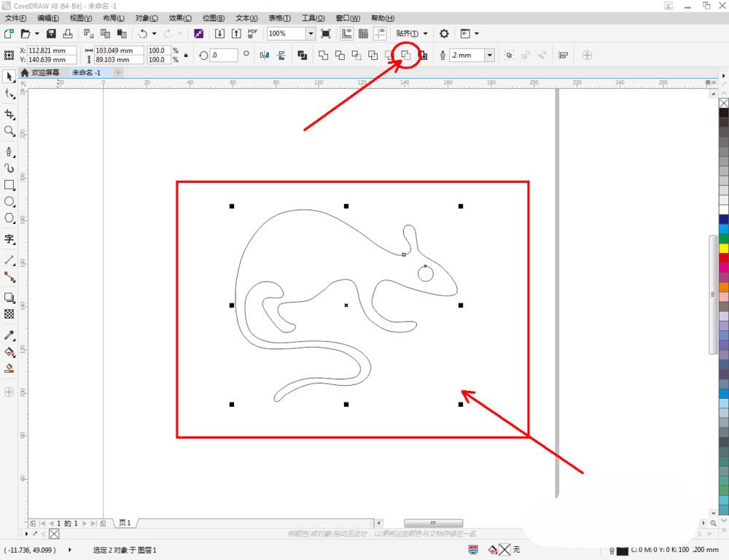The image size is (729, 560).
Task: Switch to the 欢迎屏幕 tab
Action: (x=40, y=73)
